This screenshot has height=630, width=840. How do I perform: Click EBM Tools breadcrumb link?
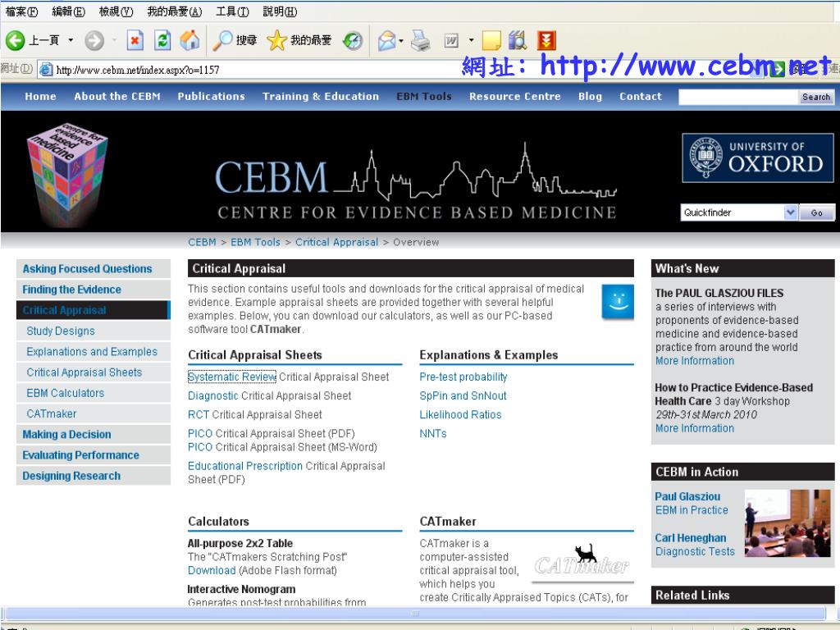click(x=256, y=242)
